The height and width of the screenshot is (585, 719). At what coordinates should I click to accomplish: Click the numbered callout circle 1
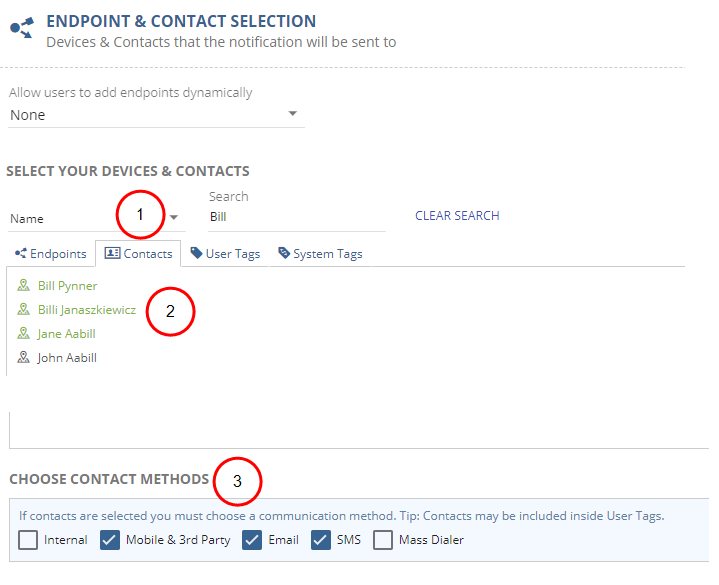pos(140,214)
